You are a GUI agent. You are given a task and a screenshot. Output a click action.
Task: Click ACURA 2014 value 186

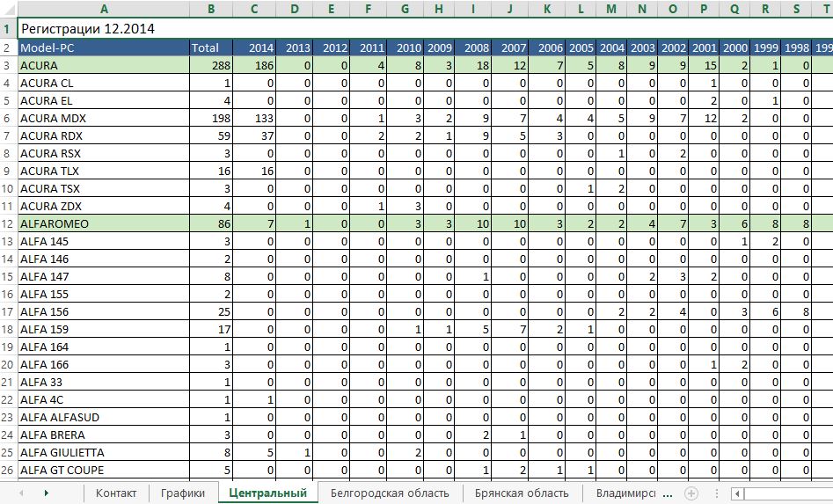[x=254, y=65]
